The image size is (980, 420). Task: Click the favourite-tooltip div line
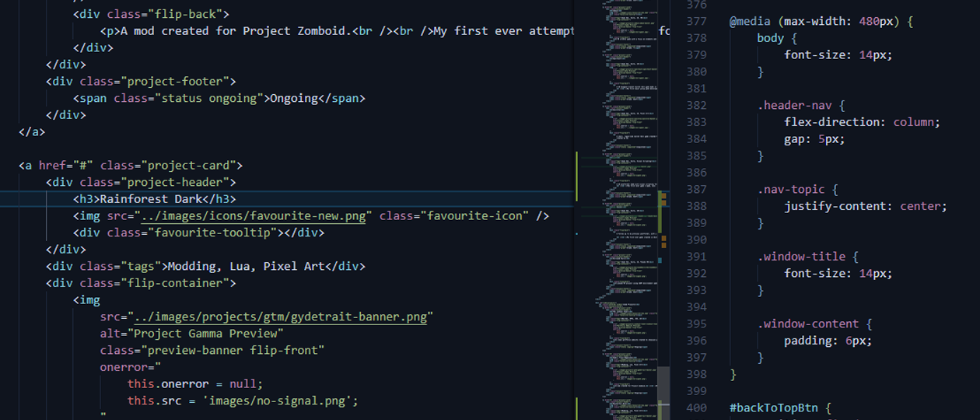coord(198,233)
